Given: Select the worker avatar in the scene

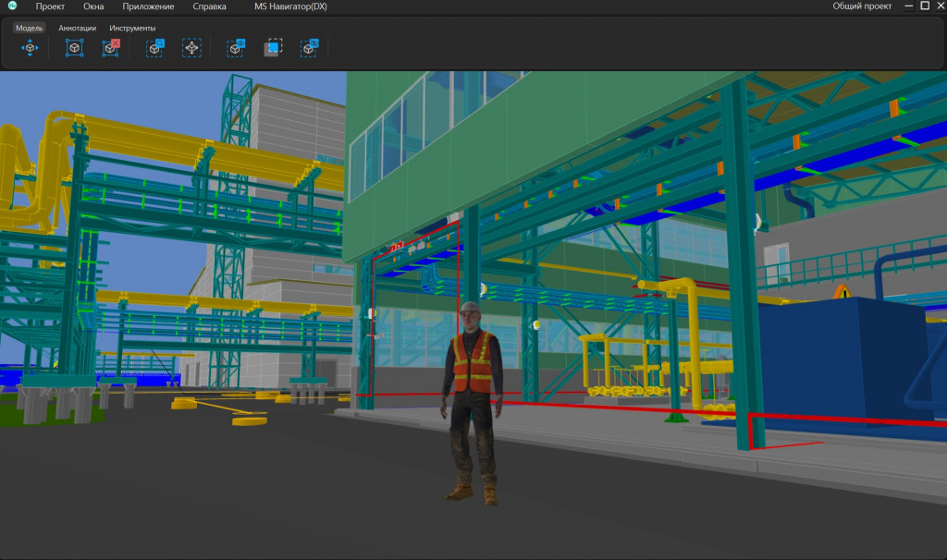Looking at the screenshot, I should click(472, 403).
